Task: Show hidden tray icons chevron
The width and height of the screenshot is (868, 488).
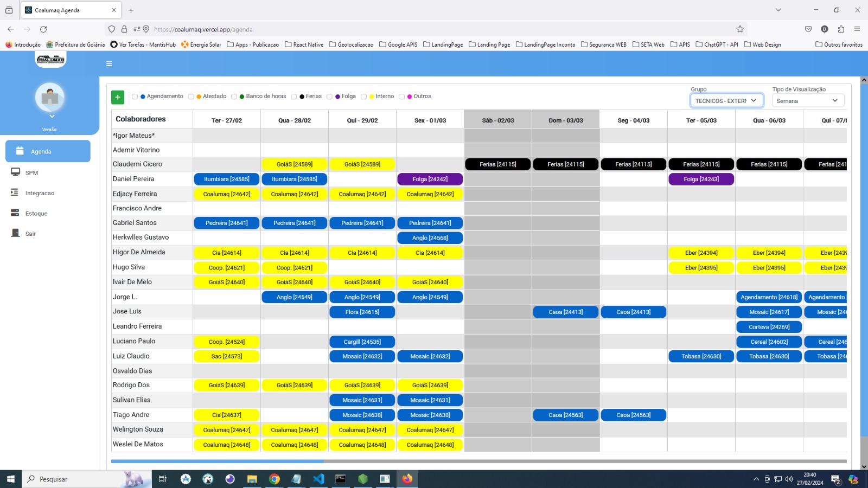Action: tap(756, 479)
